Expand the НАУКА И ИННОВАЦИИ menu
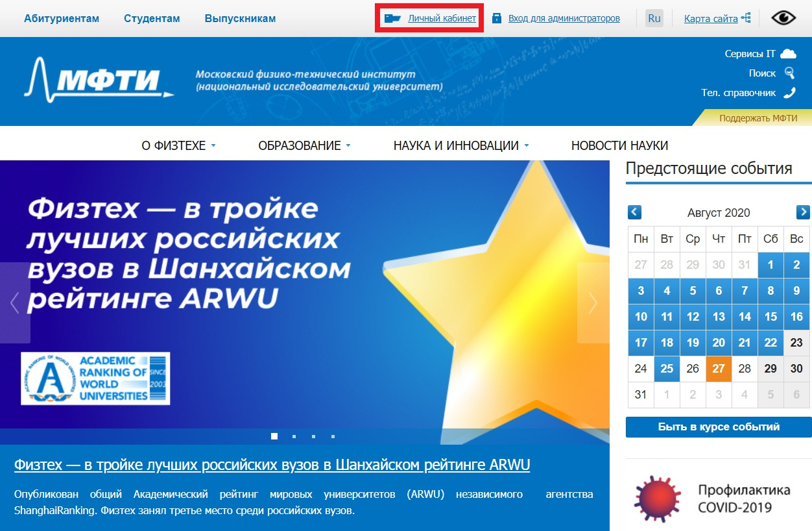The width and height of the screenshot is (812, 531). point(461,145)
